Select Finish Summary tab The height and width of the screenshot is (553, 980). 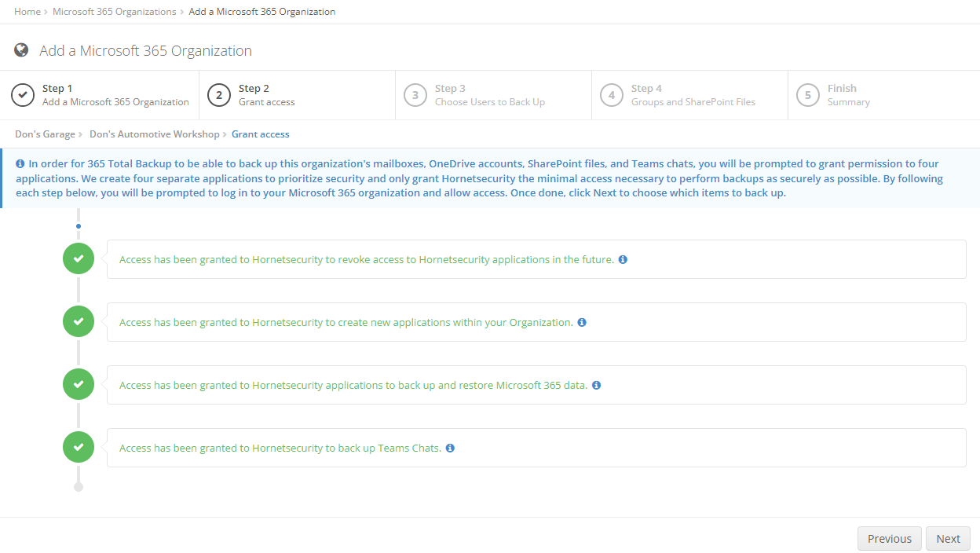[x=884, y=95]
